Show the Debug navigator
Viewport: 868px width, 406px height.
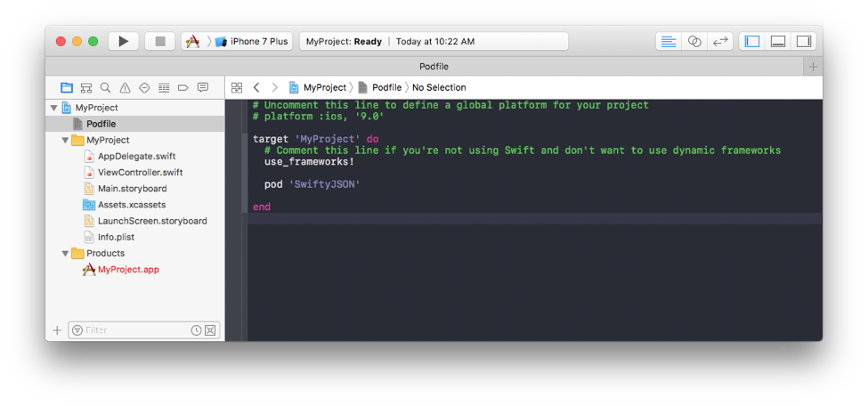[164, 87]
